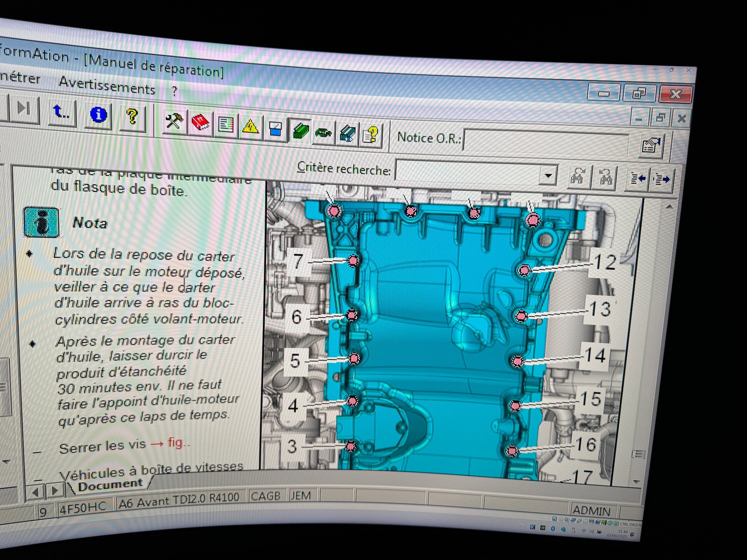747x560 pixels.
Task: Click the form icon beside Notice O.R.
Action: [x=650, y=146]
